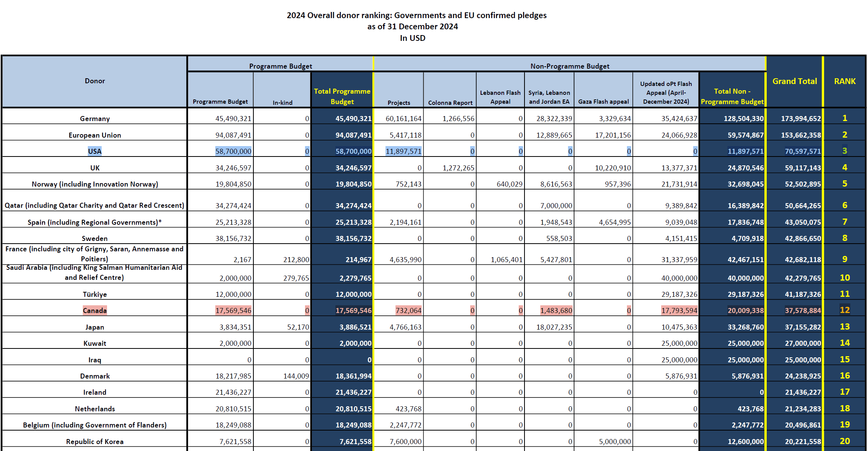Screen dimensions: 868x451
Task: Select the Total Programme Budget header
Action: point(342,96)
